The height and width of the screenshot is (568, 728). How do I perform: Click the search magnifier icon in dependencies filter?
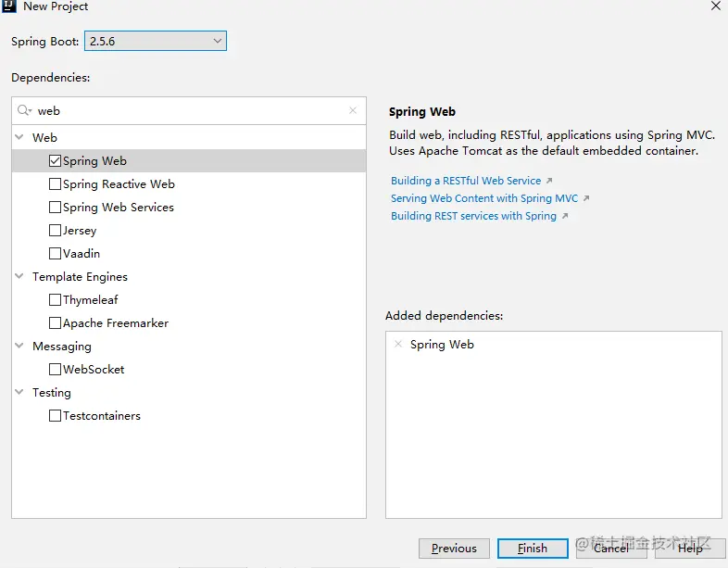click(x=24, y=110)
